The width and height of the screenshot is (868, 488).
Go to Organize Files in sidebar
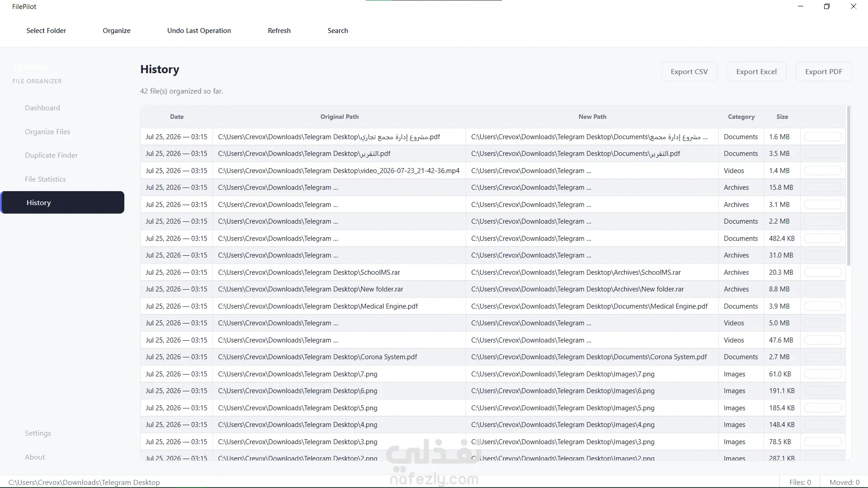(47, 132)
